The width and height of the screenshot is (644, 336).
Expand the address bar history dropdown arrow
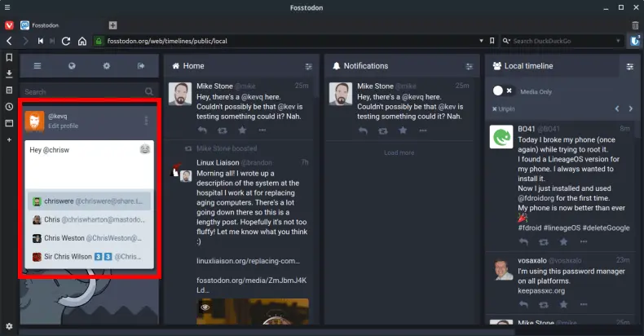(x=492, y=40)
